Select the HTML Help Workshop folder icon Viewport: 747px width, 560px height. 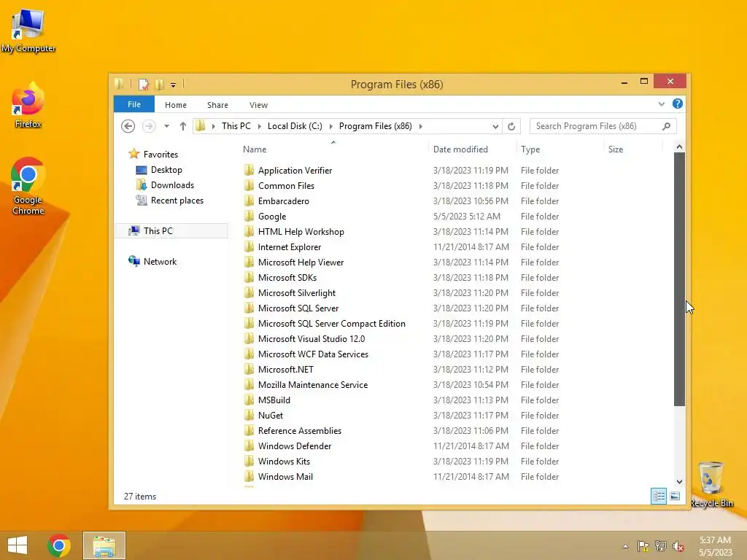coord(249,231)
